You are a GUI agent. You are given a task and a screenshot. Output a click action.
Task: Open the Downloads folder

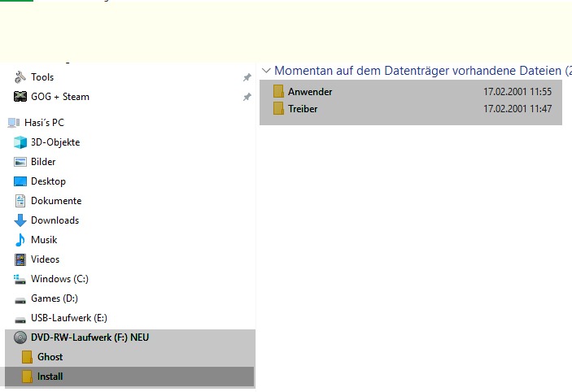[55, 220]
